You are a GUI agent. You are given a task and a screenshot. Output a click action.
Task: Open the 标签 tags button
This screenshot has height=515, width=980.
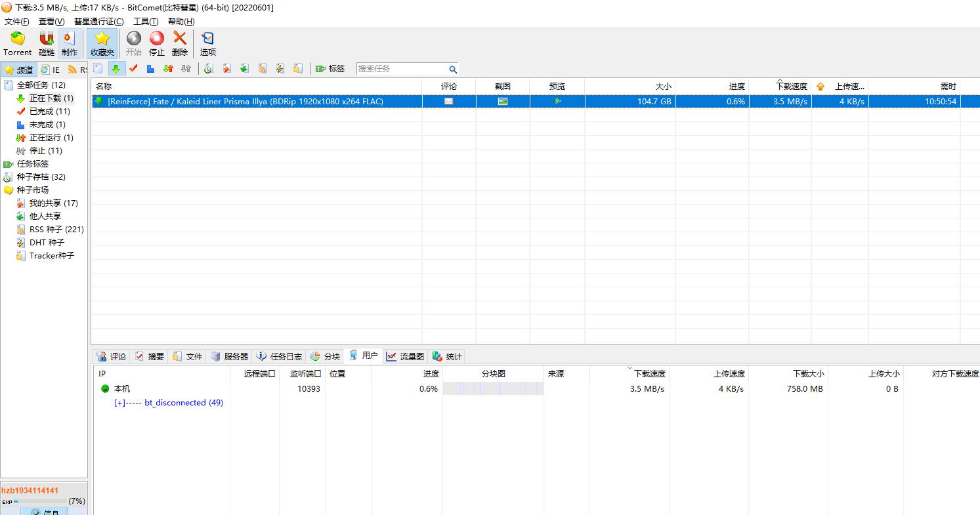(330, 68)
